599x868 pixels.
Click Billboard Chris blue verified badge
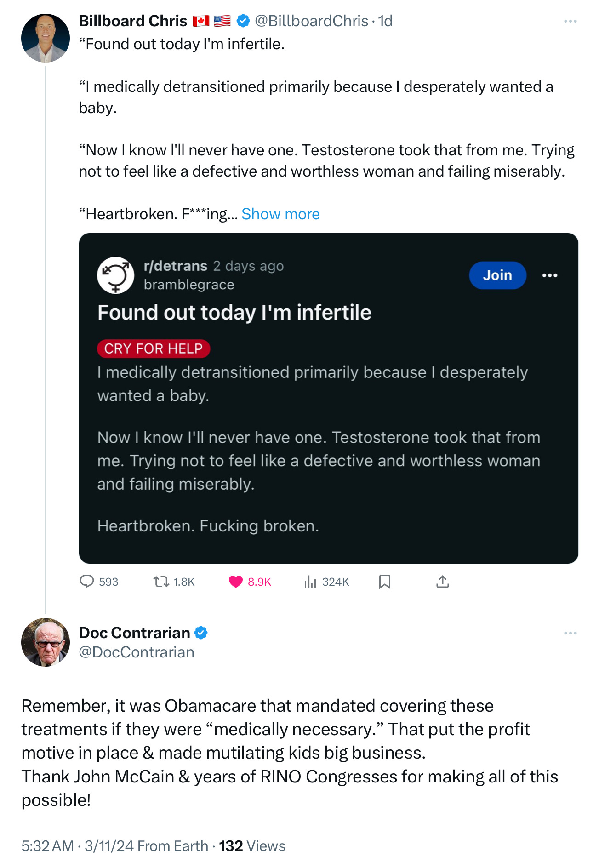[243, 21]
